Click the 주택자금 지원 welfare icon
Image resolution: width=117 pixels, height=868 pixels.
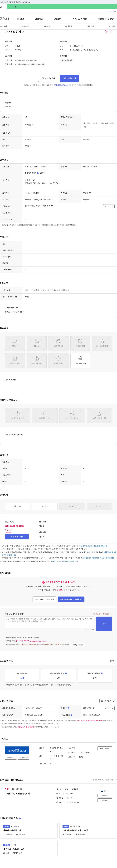pos(15,360)
